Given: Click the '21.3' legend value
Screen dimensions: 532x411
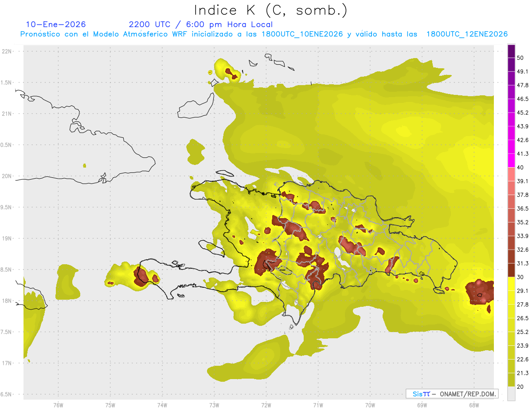Looking at the screenshot, I should click(x=523, y=373).
